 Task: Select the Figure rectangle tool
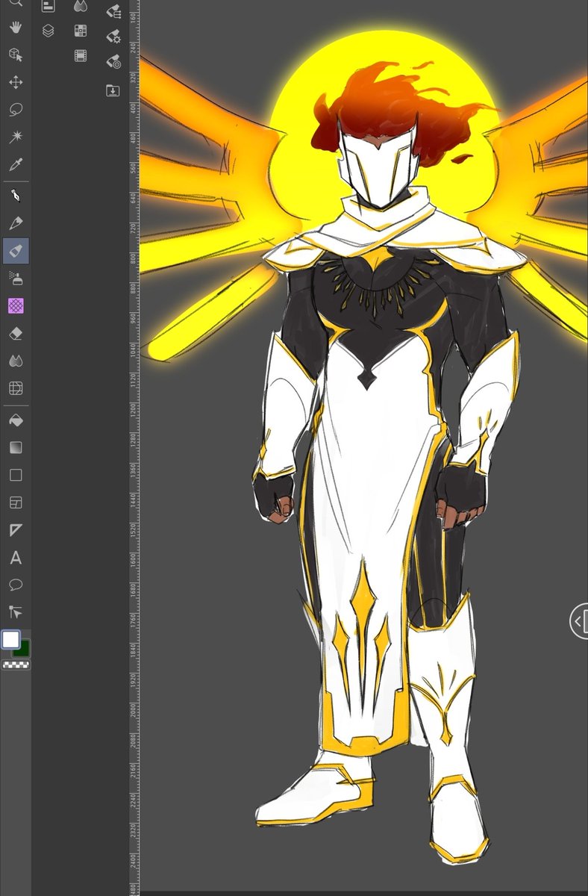pyautogui.click(x=16, y=475)
